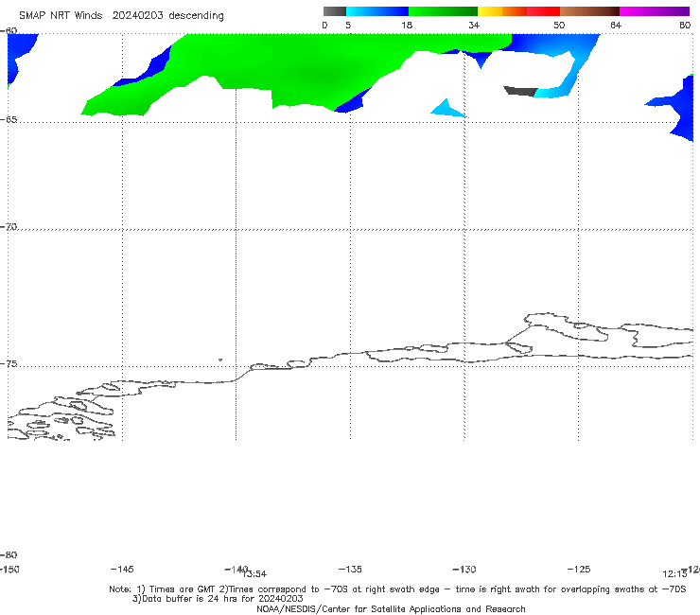This screenshot has height=615, width=700.
Task: Click the swath time label "12:15"
Action: 674,574
